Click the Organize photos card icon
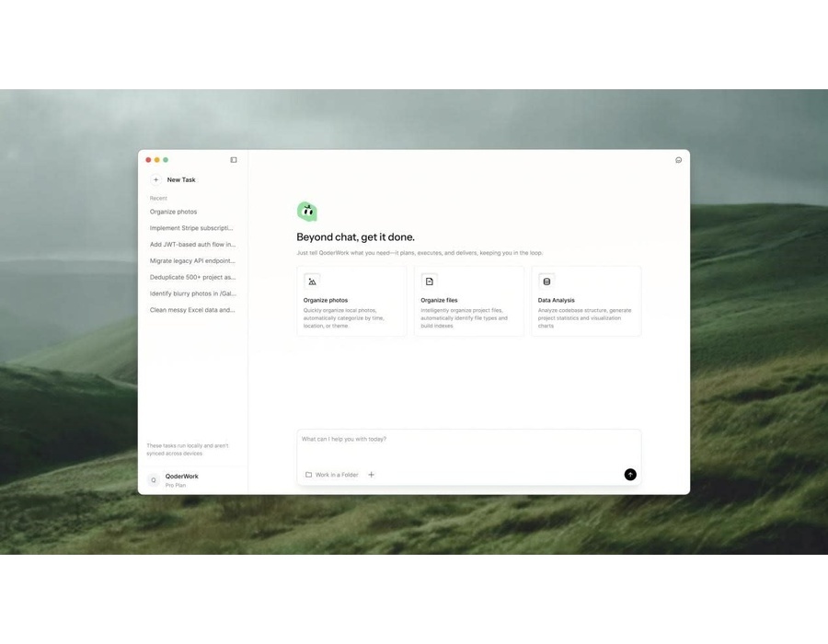 pyautogui.click(x=312, y=282)
